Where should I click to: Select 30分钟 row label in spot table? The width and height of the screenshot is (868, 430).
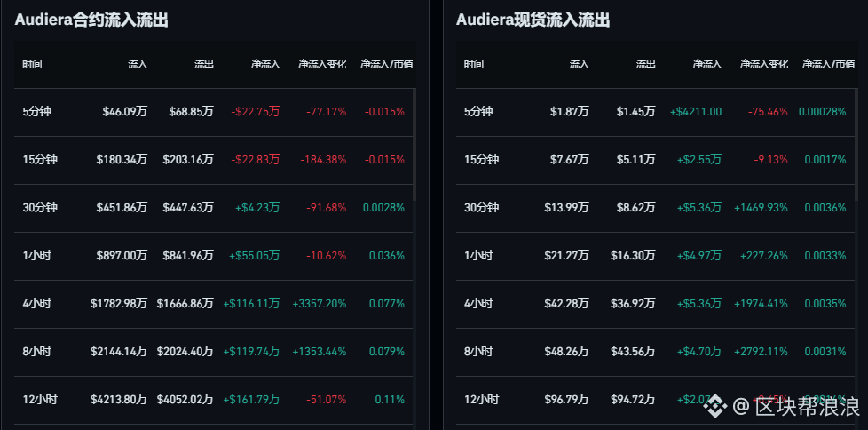click(x=482, y=208)
